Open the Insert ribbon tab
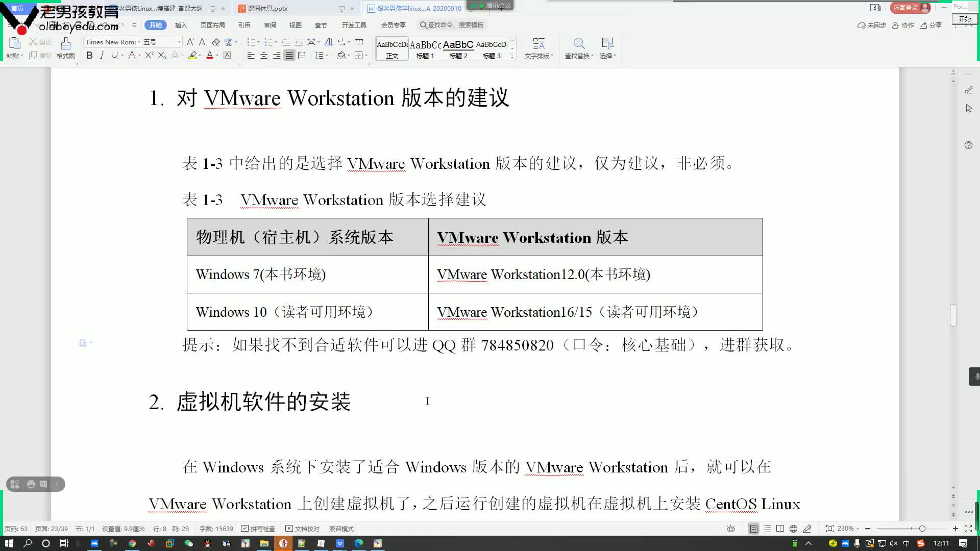The width and height of the screenshot is (980, 551). coord(181,25)
